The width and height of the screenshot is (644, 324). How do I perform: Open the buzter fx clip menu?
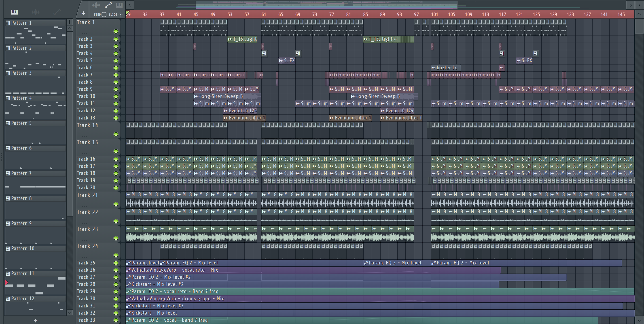coord(434,68)
